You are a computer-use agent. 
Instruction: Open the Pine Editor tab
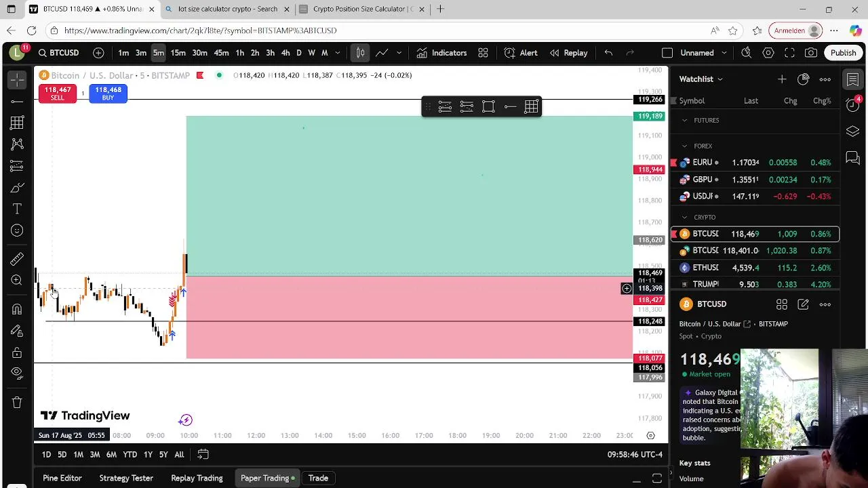pos(62,479)
